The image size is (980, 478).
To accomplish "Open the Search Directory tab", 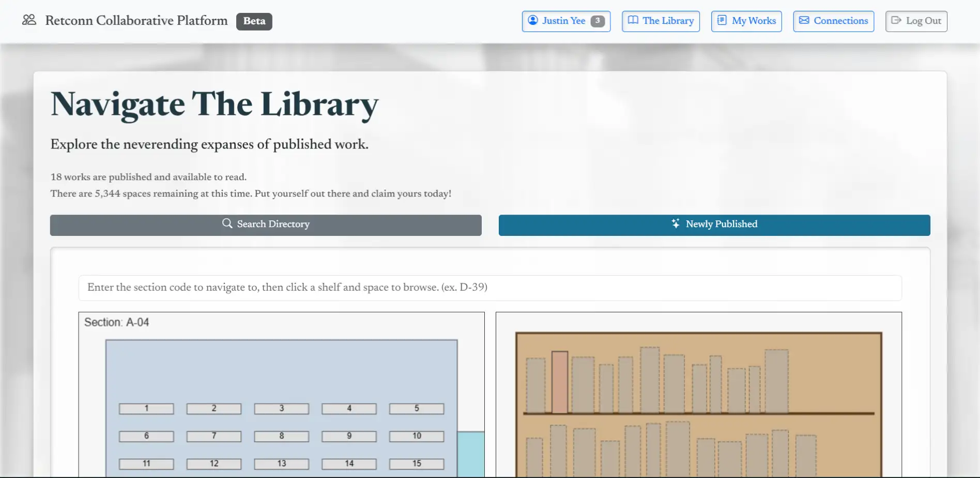I will [266, 225].
